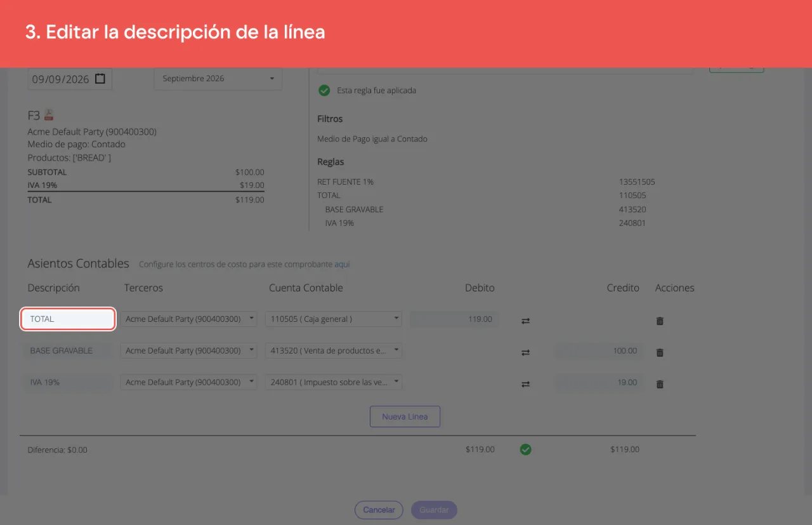
Task: Click the 19.00 credit amount field
Action: (599, 382)
